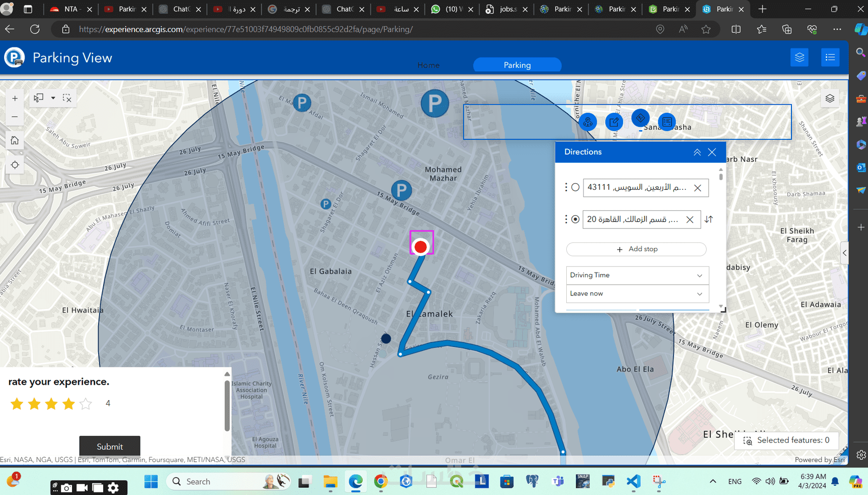Close the Directions panel
Image resolution: width=868 pixels, height=495 pixels.
(712, 152)
